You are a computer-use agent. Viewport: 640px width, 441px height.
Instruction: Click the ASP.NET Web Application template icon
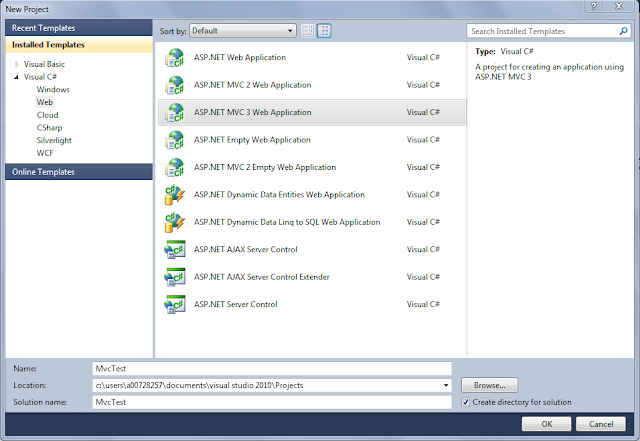tap(175, 58)
